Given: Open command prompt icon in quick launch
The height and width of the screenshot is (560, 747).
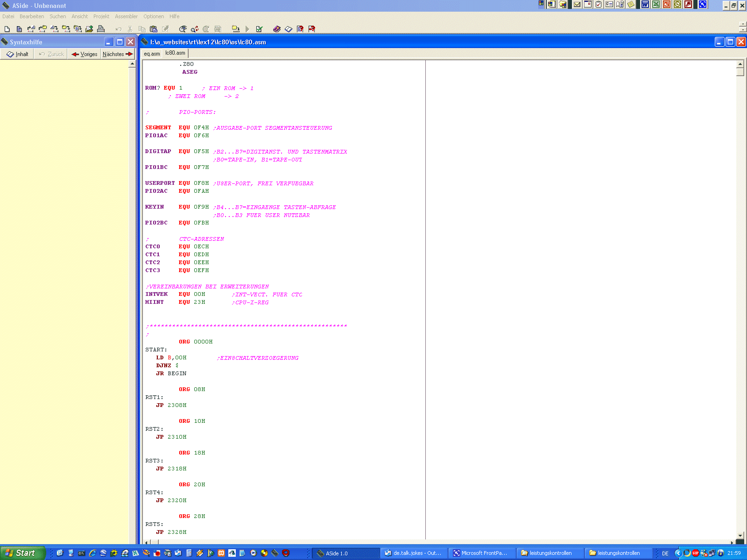Looking at the screenshot, I should click(82, 553).
